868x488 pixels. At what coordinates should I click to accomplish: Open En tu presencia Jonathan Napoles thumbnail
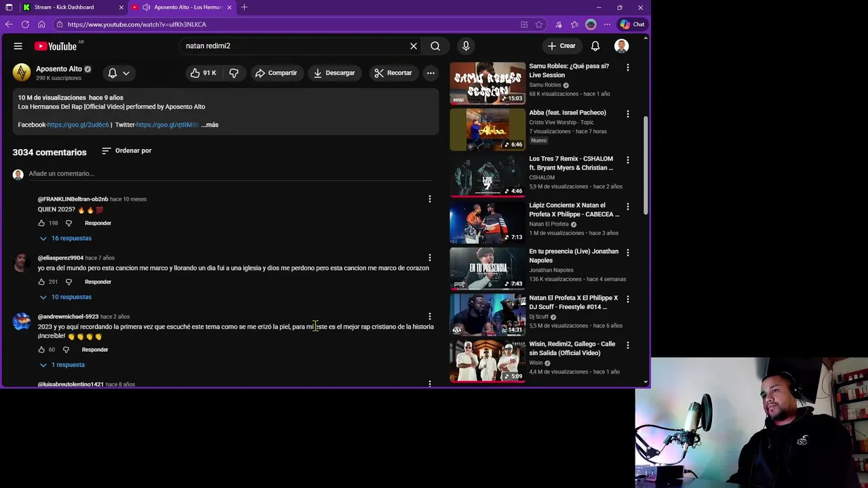[488, 268]
